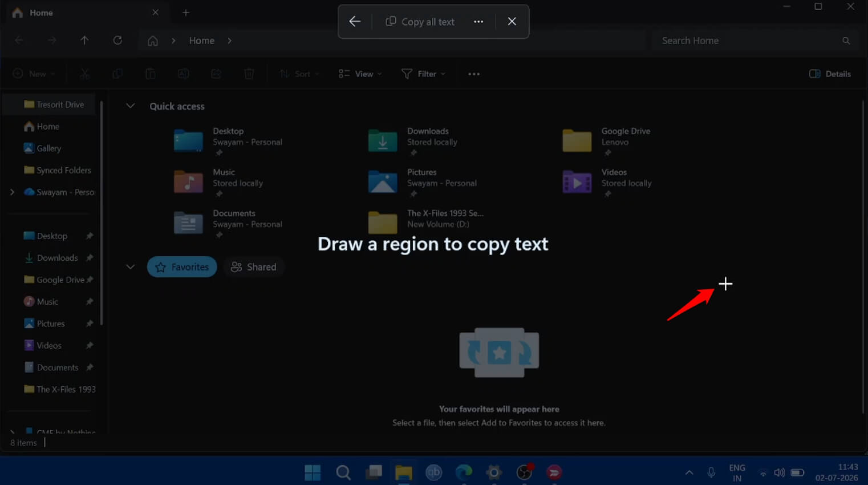This screenshot has width=868, height=485.
Task: Open Synced Folders in sidebar
Action: [58, 170]
